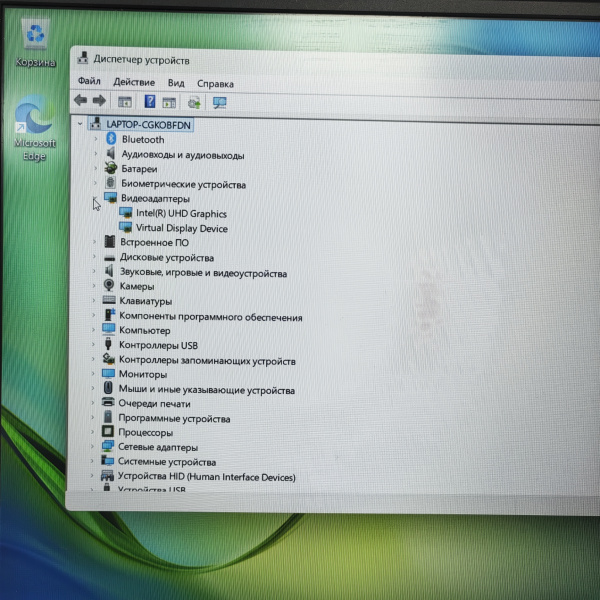Screen dimensions: 600x600
Task: Select Контроллеры запоминающих устройств row text
Action: [207, 360]
